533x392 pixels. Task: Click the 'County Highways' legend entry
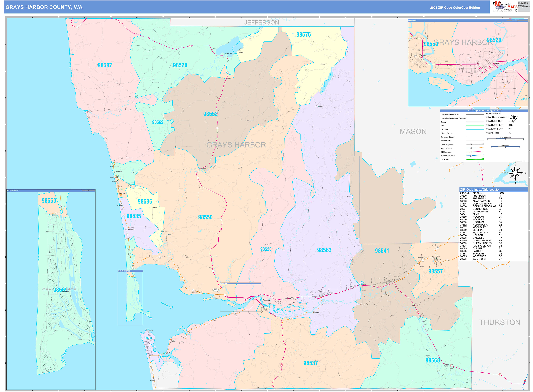pos(447,144)
